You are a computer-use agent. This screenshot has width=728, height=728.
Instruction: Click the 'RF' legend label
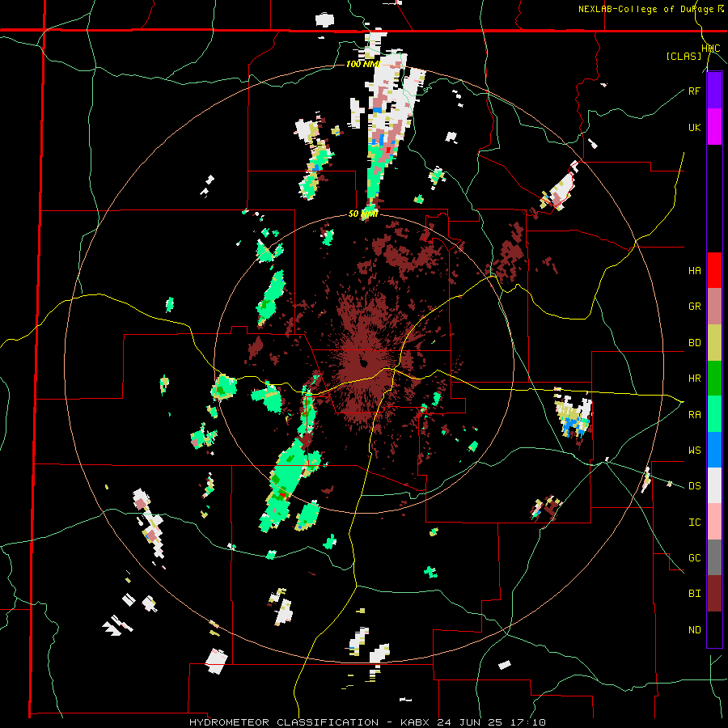click(694, 91)
